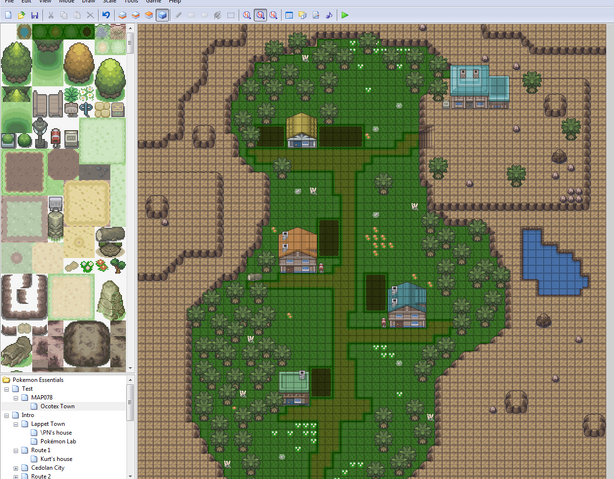The height and width of the screenshot is (479, 614).
Task: Select Cedolan City in the map tree
Action: (47, 468)
